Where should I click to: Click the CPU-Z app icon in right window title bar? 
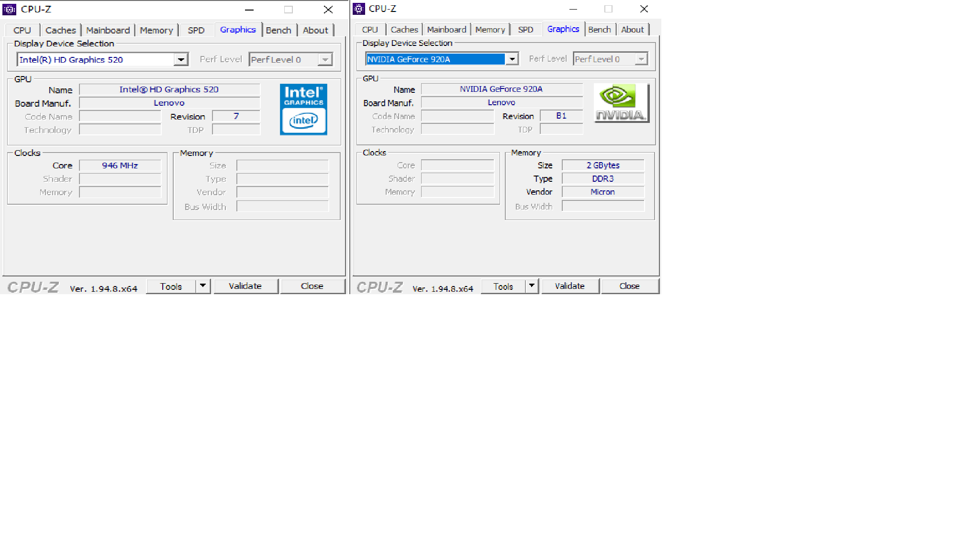tap(359, 9)
